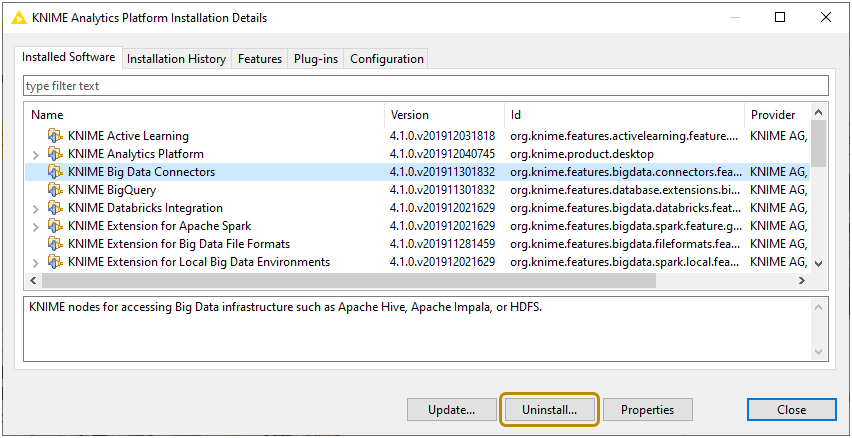Select Extension for Big Data File Formats row
The width and height of the screenshot is (852, 438).
pos(417,243)
